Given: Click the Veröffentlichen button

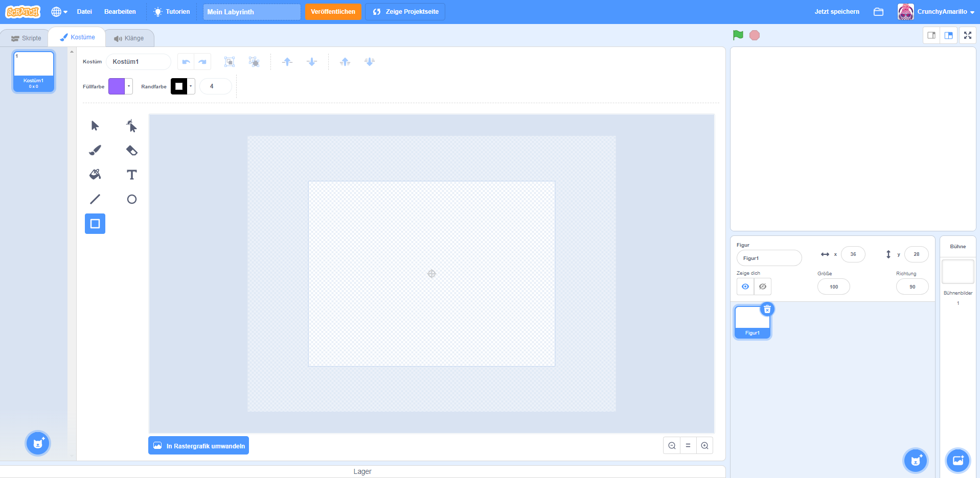Looking at the screenshot, I should (333, 12).
